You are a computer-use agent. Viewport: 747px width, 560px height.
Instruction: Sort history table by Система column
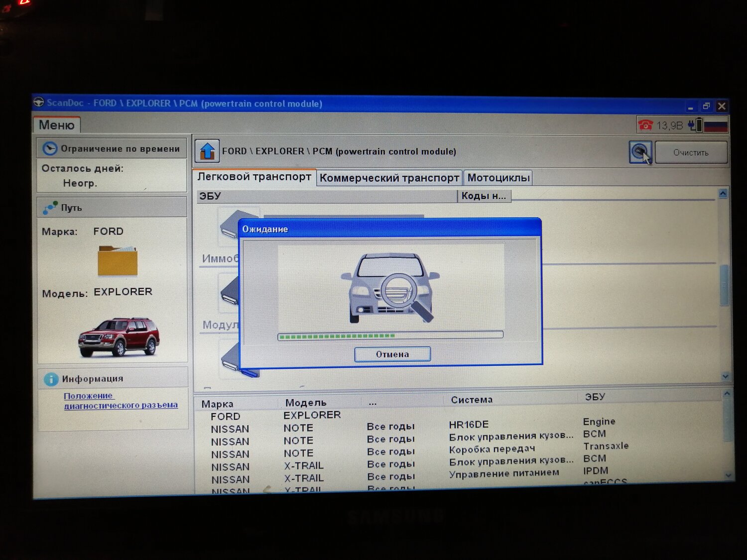[x=472, y=399]
